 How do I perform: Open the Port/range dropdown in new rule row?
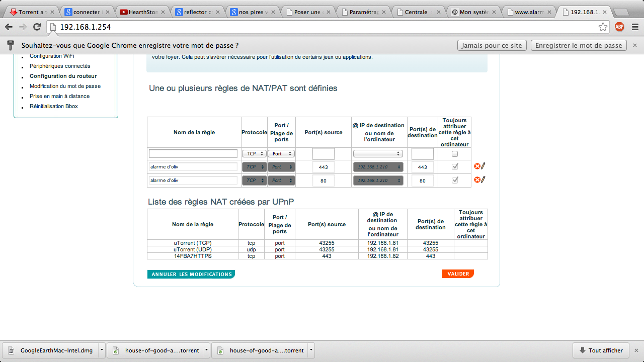pos(281,154)
